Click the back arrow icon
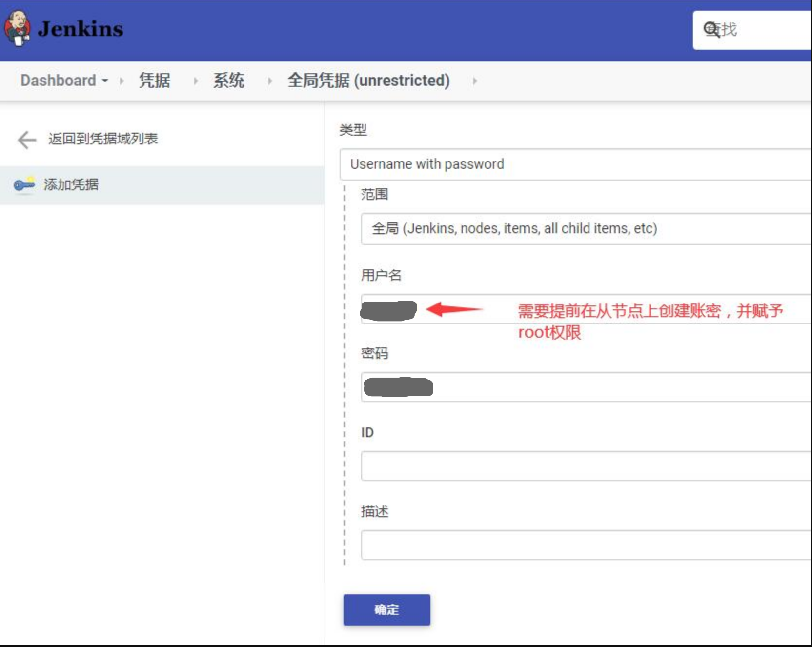The width and height of the screenshot is (812, 647). 27,140
